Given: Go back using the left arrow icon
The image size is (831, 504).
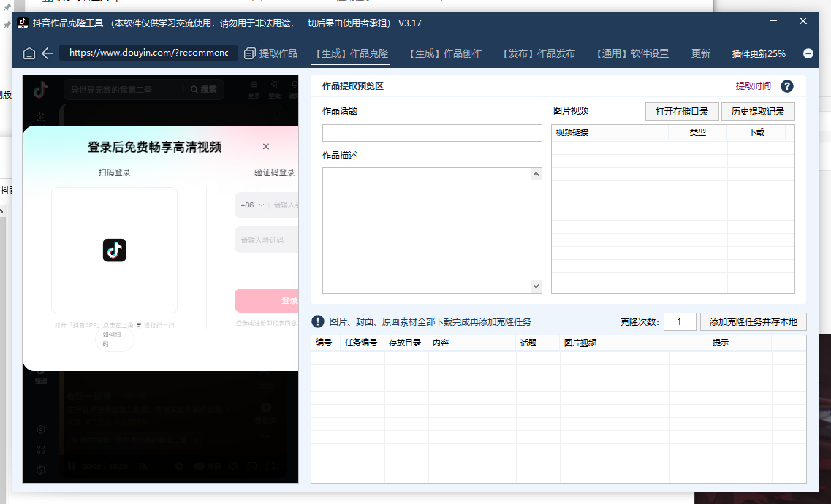Looking at the screenshot, I should coord(48,53).
